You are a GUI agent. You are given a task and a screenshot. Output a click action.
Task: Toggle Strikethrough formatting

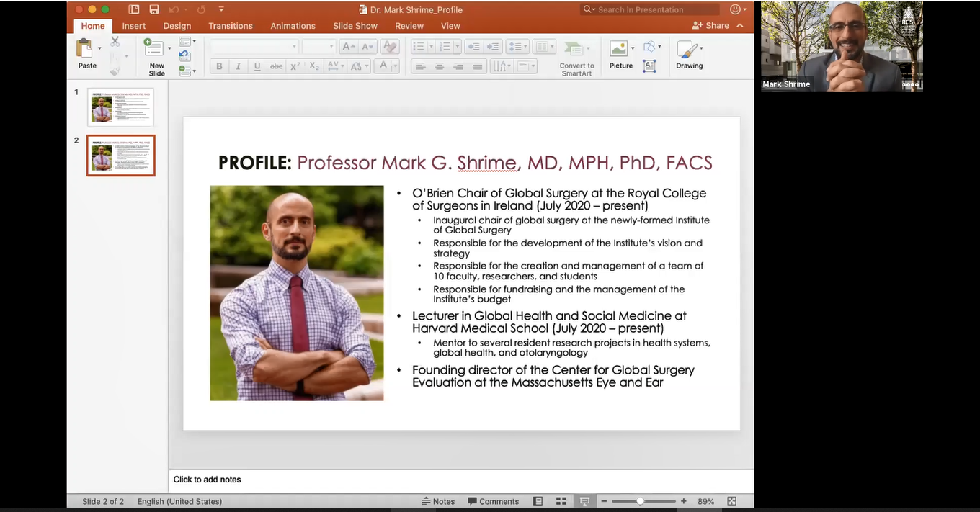click(x=276, y=66)
